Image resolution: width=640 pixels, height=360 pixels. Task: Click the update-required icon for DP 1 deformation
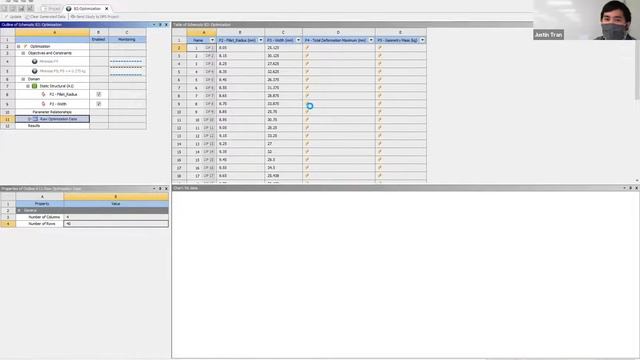point(307,48)
